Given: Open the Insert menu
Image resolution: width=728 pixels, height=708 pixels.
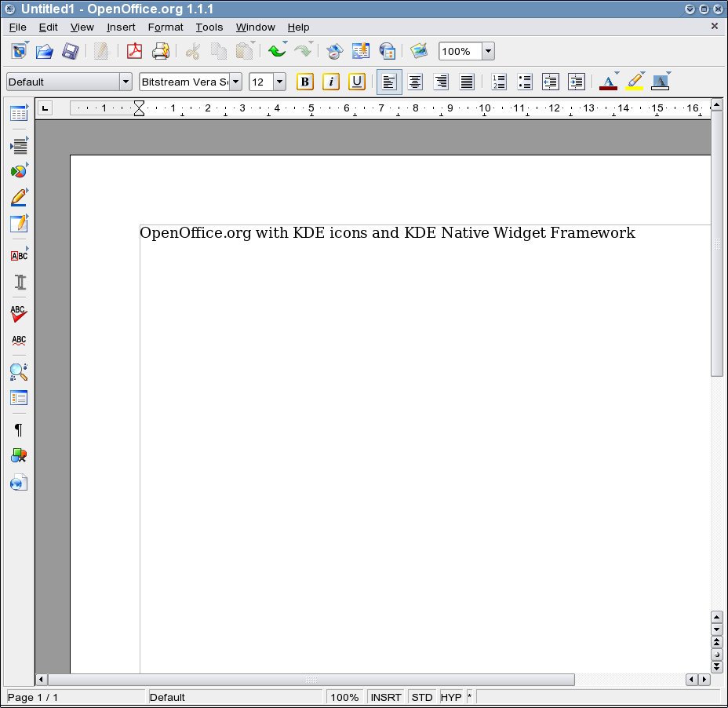Looking at the screenshot, I should tap(121, 27).
